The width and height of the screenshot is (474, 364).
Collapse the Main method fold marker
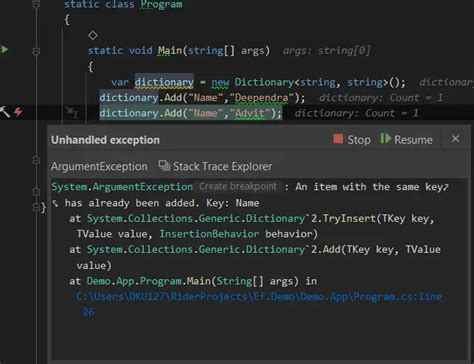[x=36, y=51]
